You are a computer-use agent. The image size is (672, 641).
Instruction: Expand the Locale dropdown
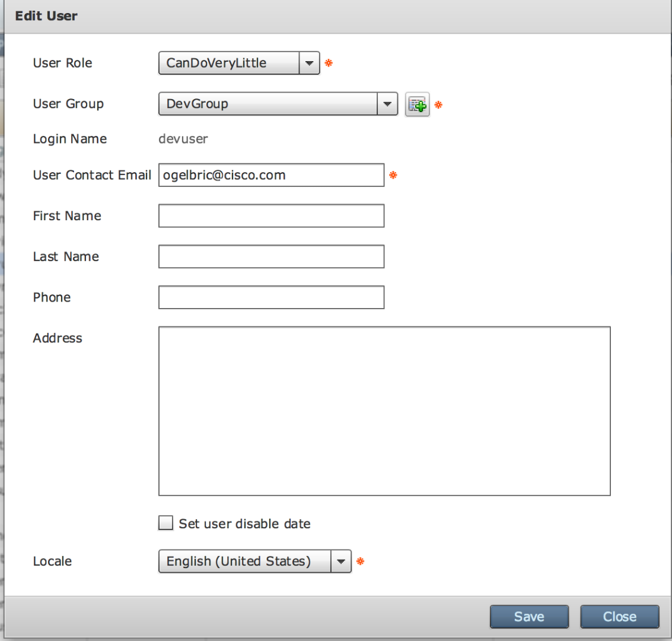click(255, 561)
